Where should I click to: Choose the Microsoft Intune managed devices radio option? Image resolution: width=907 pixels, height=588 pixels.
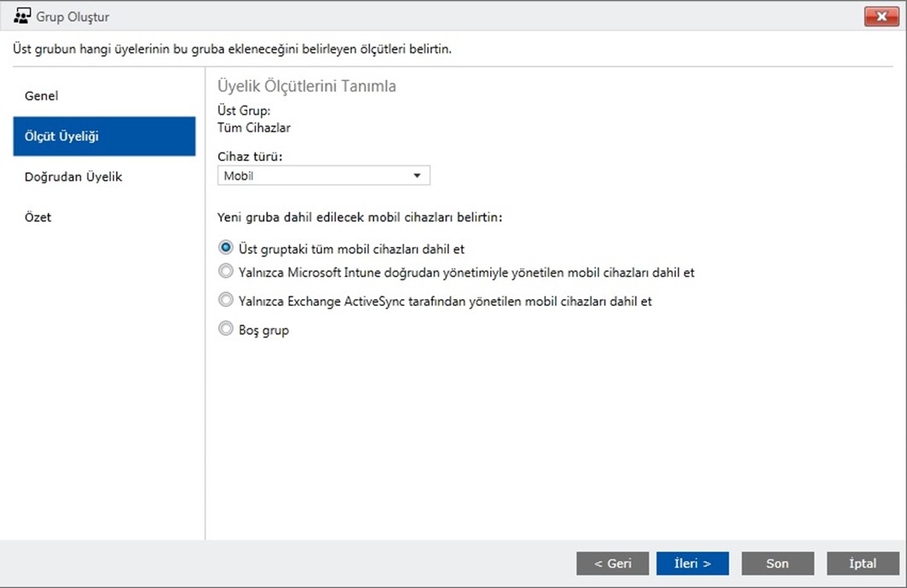click(226, 272)
